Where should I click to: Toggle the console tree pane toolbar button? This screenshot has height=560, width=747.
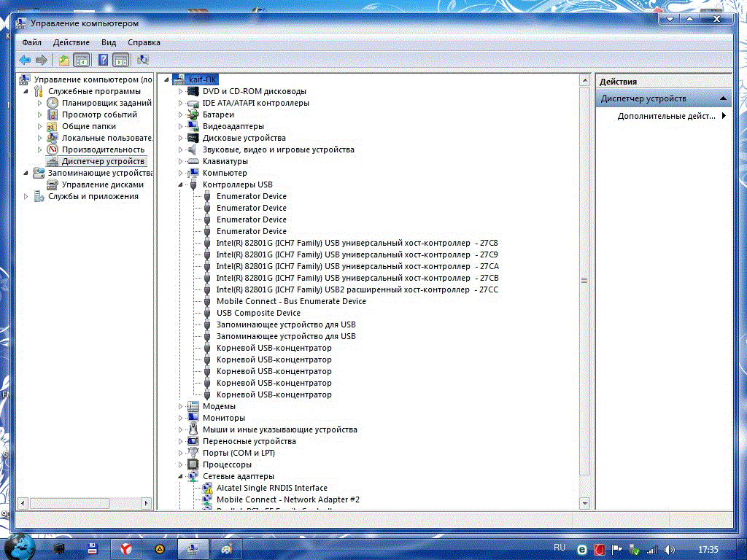[81, 60]
